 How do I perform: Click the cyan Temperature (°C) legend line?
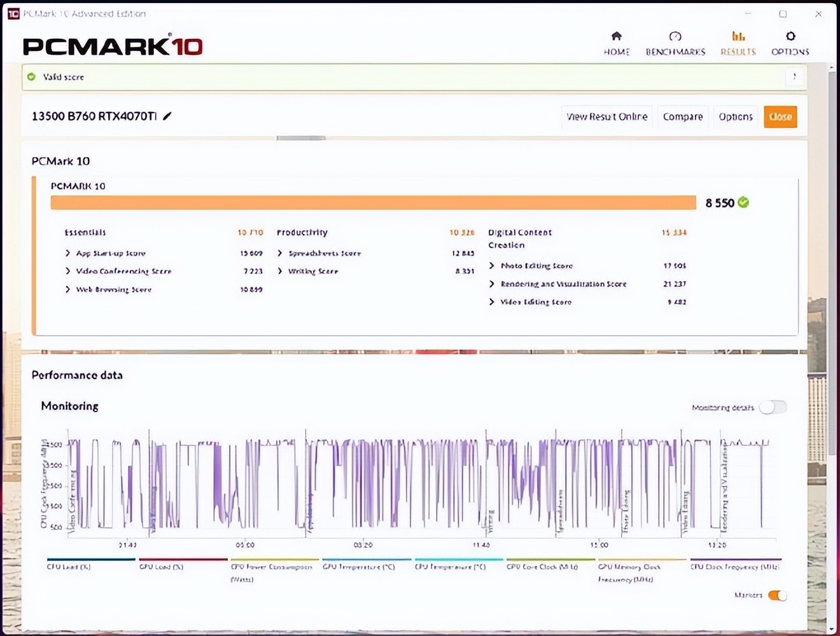coord(459,560)
